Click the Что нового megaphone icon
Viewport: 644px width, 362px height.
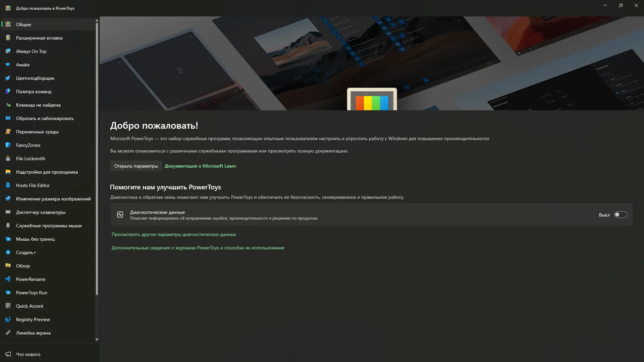pos(8,354)
